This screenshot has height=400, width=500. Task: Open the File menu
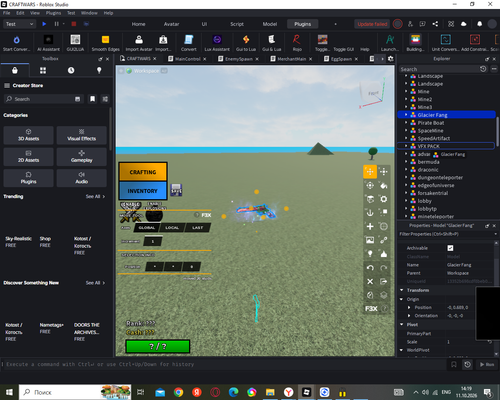(x=7, y=13)
